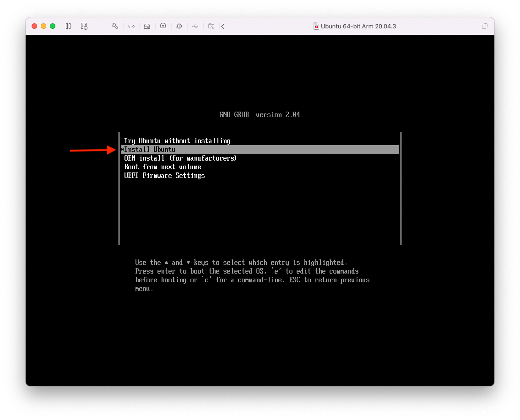Select Try Ubuntu without installing entry

[x=177, y=141]
